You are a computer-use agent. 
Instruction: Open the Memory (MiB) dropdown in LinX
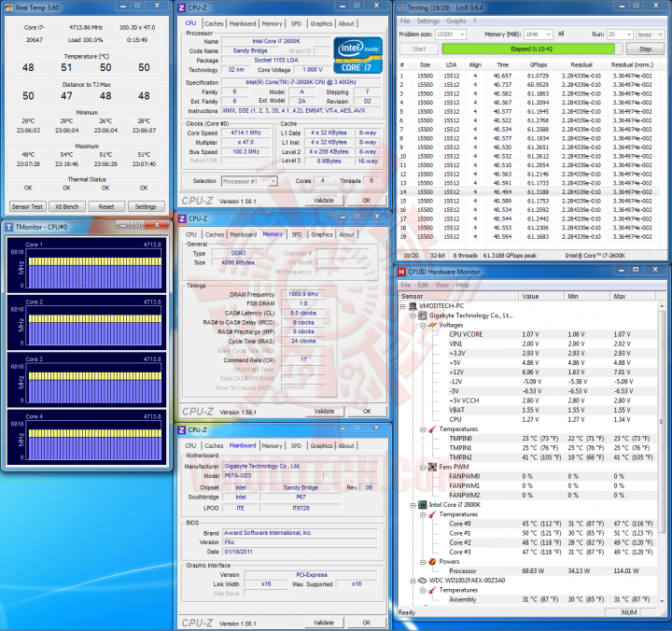[x=549, y=35]
